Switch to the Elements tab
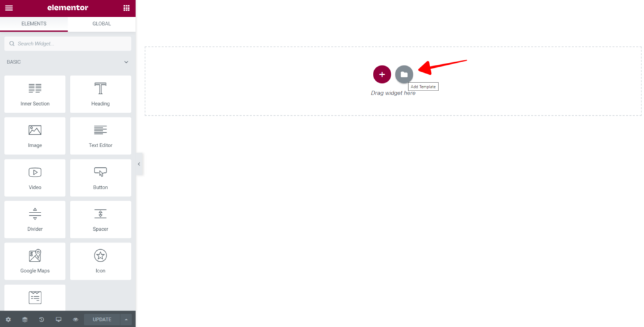The width and height of the screenshot is (644, 327). [x=34, y=24]
